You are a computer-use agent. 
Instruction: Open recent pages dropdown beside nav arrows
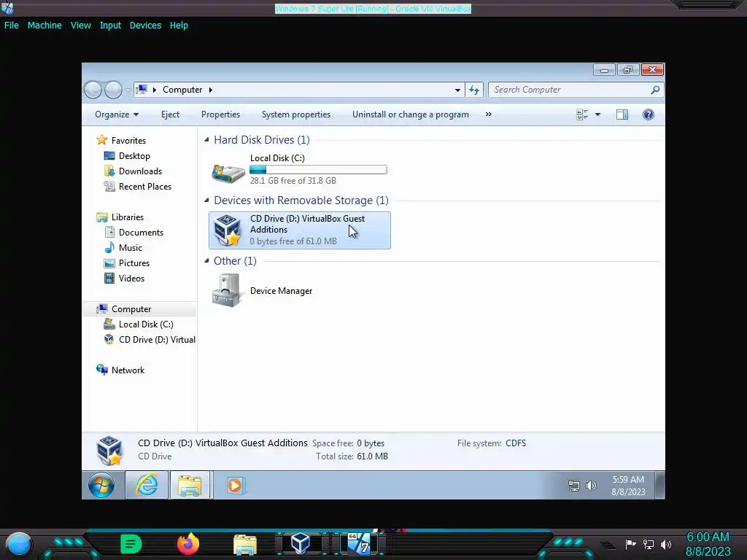click(128, 90)
